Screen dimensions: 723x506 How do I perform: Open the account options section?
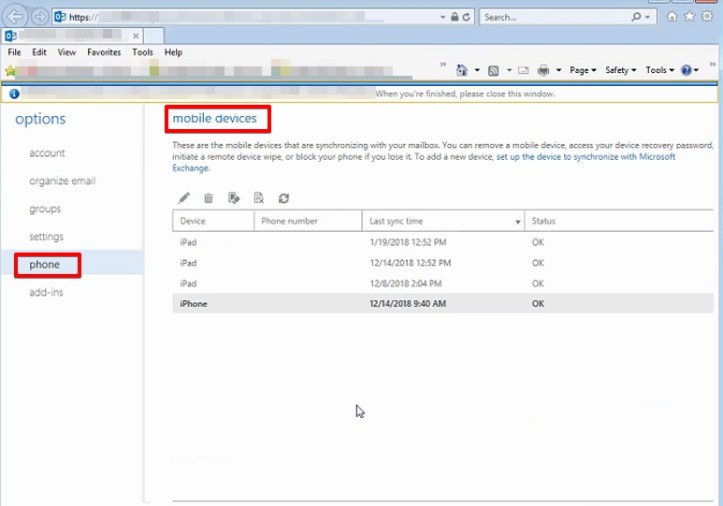(47, 153)
